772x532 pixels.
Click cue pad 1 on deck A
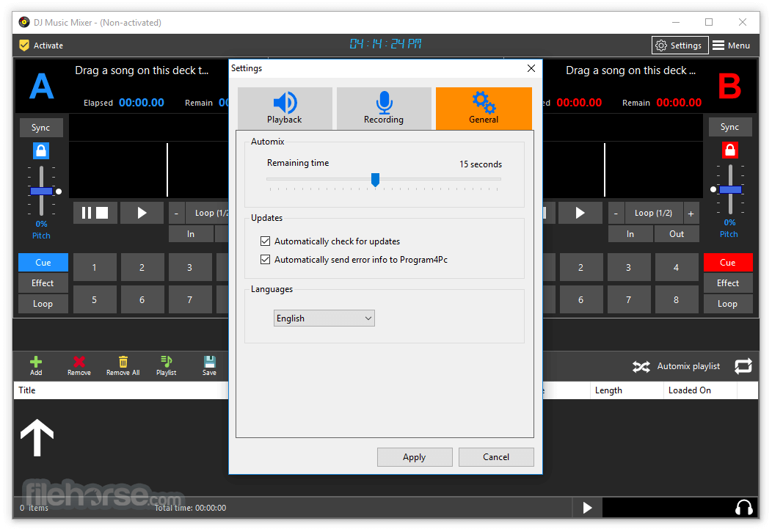click(95, 267)
